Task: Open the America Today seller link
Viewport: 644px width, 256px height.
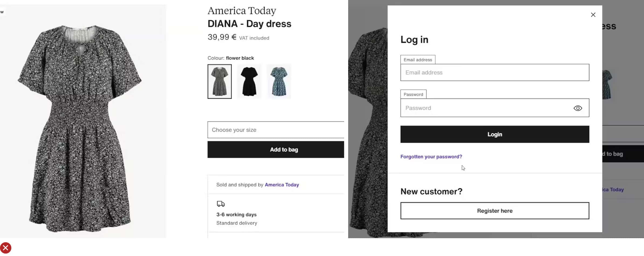Action: 282,185
